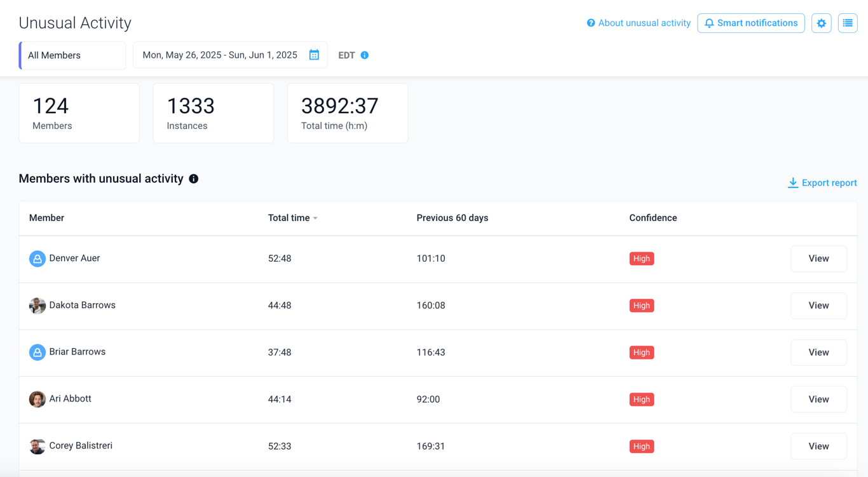The image size is (868, 477).
Task: Click the info icon beside Members with unusual activity
Action: (194, 179)
